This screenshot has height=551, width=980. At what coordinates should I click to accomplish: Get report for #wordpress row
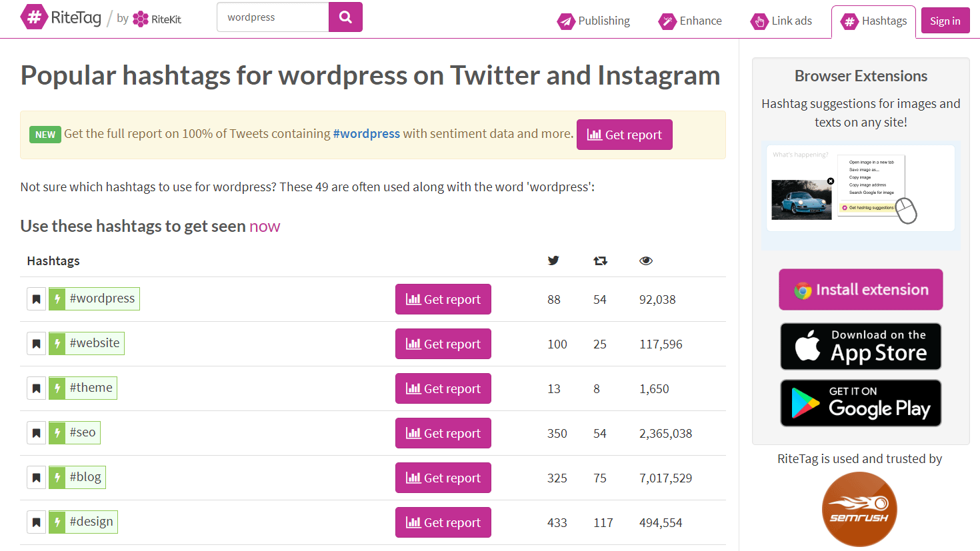(x=443, y=299)
